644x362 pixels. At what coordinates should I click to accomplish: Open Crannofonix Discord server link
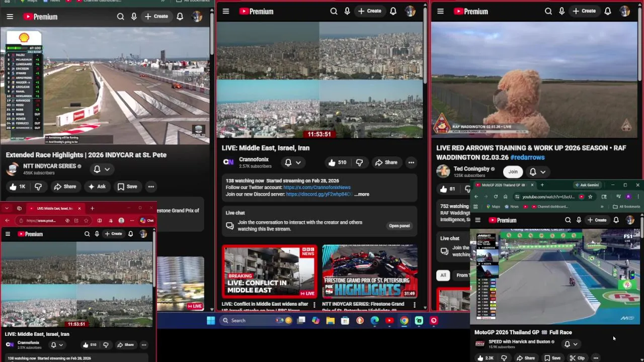point(319,194)
